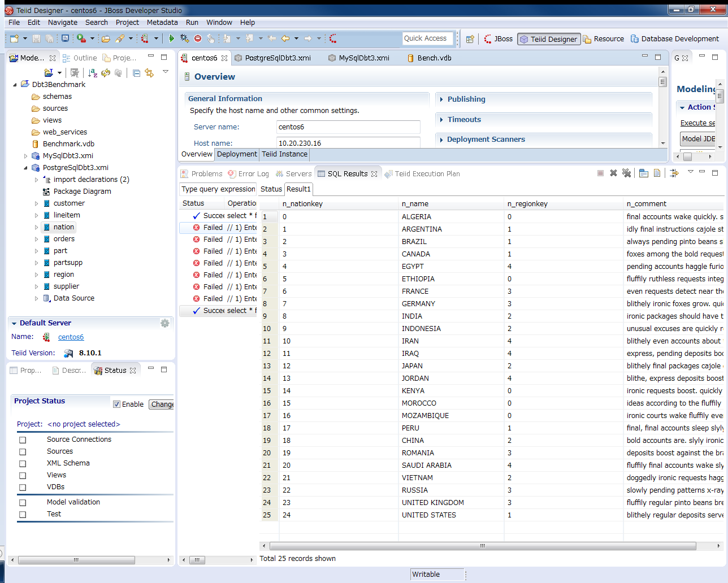Click the SQL results horizontal scrollbar
The image size is (728, 583).
click(482, 546)
